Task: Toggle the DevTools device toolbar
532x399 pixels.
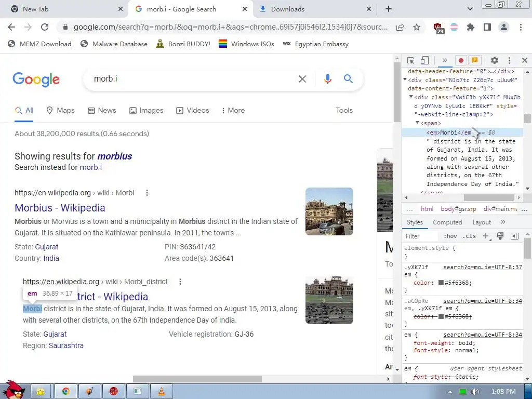Action: pos(424,60)
